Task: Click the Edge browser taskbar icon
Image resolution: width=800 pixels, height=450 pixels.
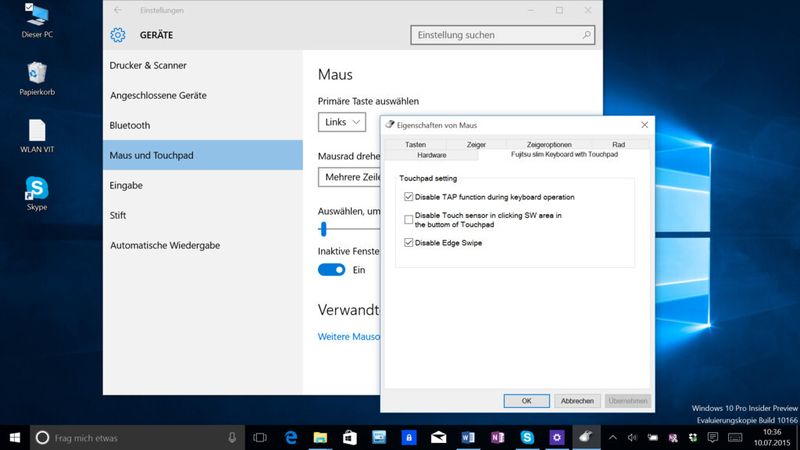Action: point(292,437)
